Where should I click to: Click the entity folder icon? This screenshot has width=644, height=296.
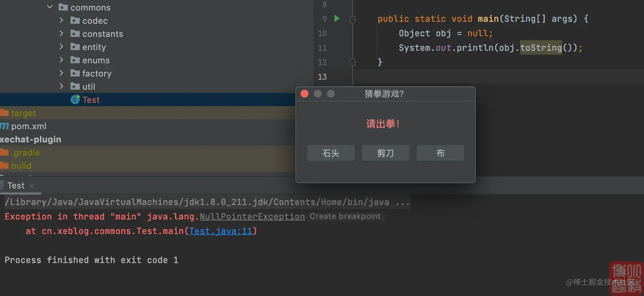[x=75, y=47]
